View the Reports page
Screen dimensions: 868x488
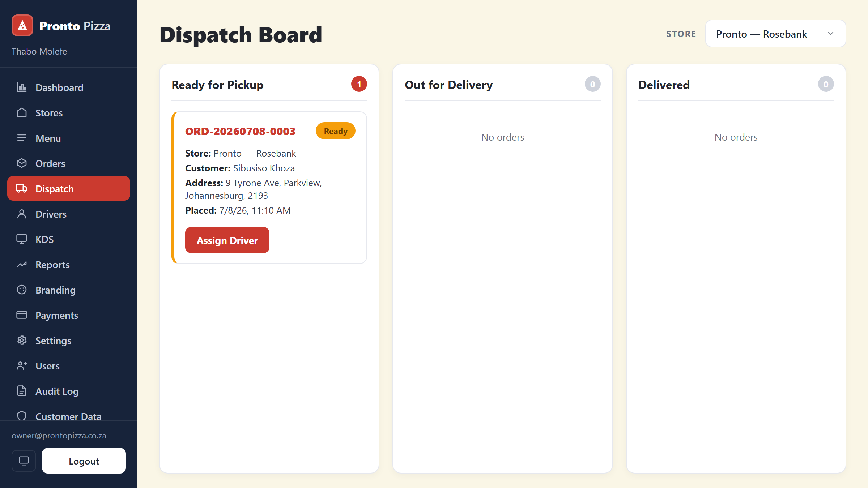(69, 265)
